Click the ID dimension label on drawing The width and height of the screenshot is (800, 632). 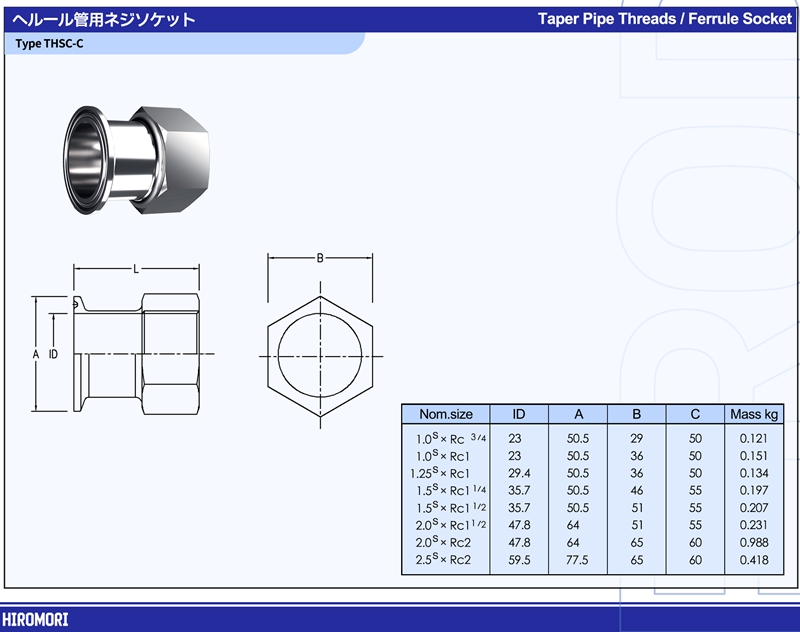pyautogui.click(x=53, y=354)
